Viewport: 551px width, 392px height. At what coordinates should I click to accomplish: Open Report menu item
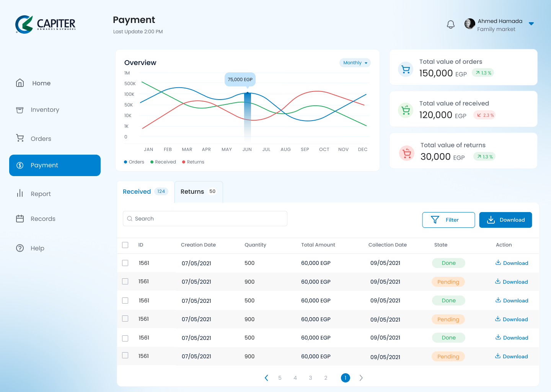click(41, 194)
